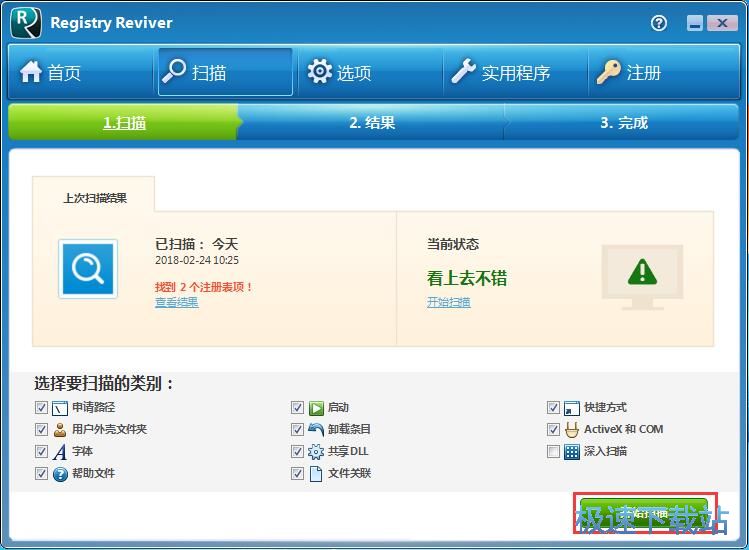
Task: Click the date 2018-02-24 10:25
Action: pos(197,260)
